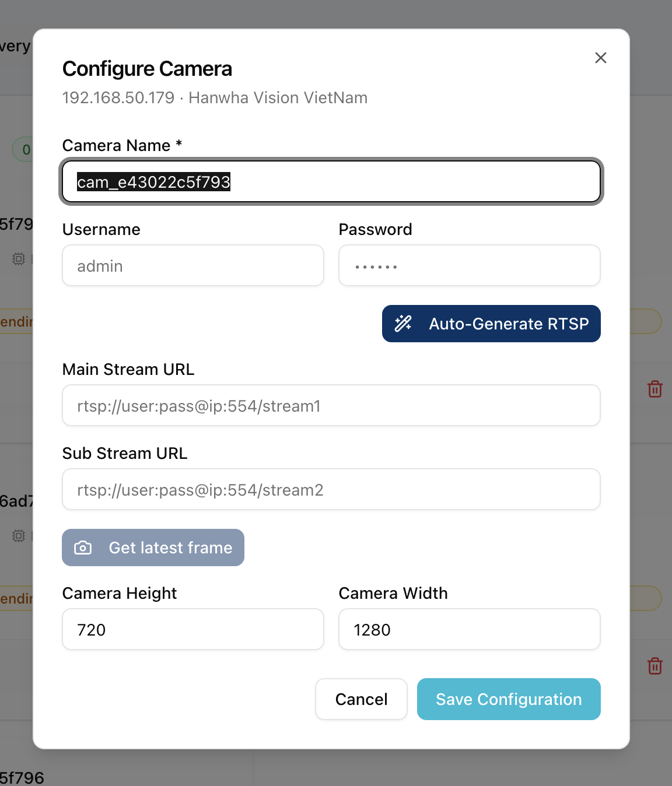Click the red trash icon behind the dialog, upper right

pos(654,389)
